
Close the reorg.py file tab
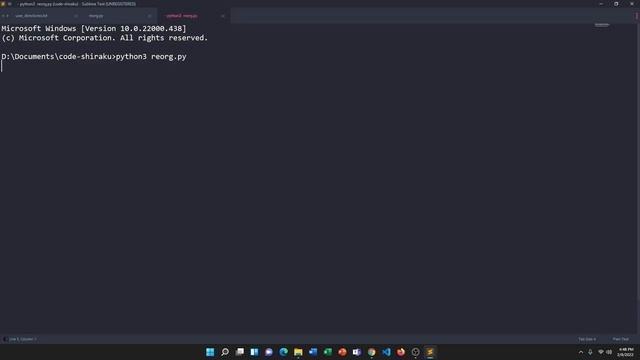pos(149,16)
